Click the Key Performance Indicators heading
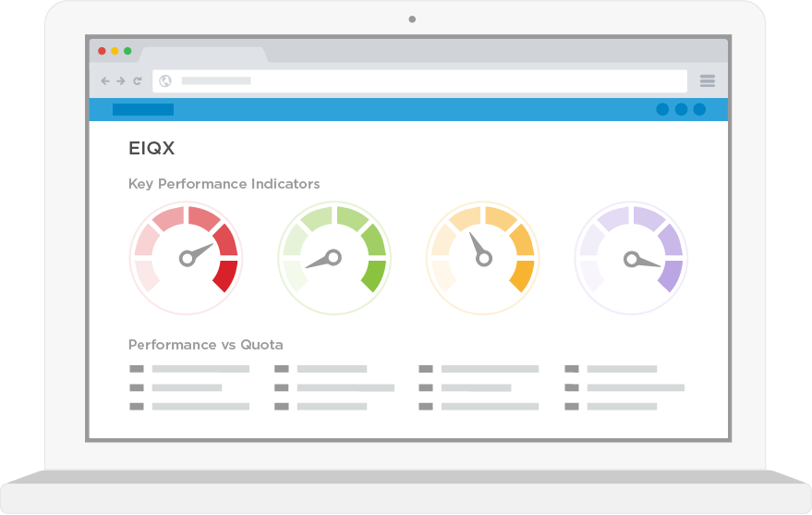The height and width of the screenshot is (515, 812). point(224,184)
